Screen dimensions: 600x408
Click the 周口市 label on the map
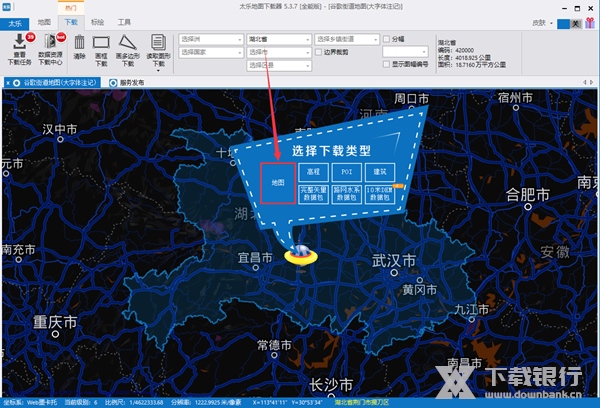pos(411,98)
